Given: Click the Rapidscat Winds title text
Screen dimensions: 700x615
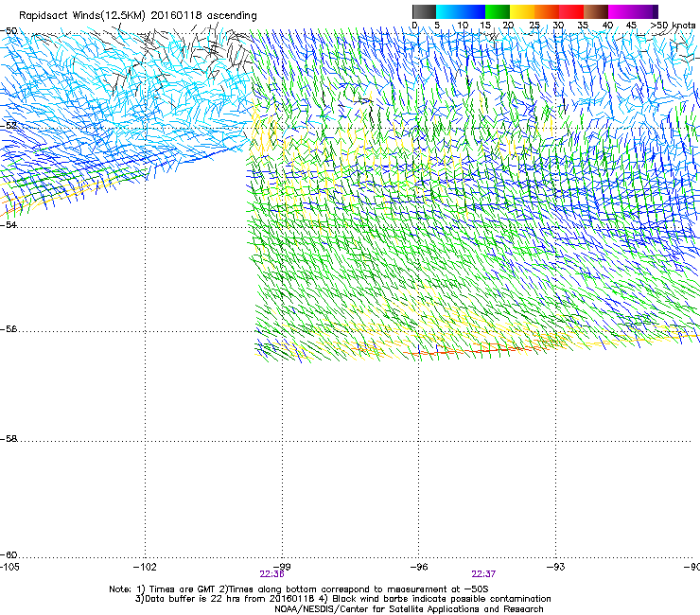Looking at the screenshot, I should [138, 16].
